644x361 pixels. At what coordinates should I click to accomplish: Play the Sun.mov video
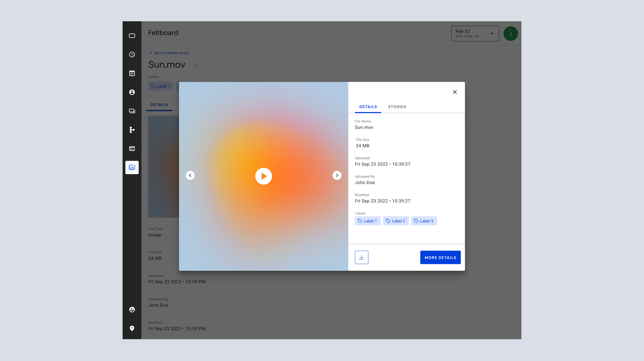pyautogui.click(x=264, y=176)
